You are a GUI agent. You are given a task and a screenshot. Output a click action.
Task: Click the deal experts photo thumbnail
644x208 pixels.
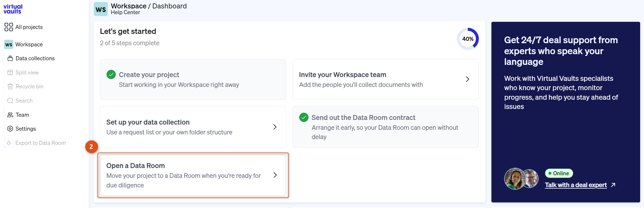pyautogui.click(x=521, y=179)
